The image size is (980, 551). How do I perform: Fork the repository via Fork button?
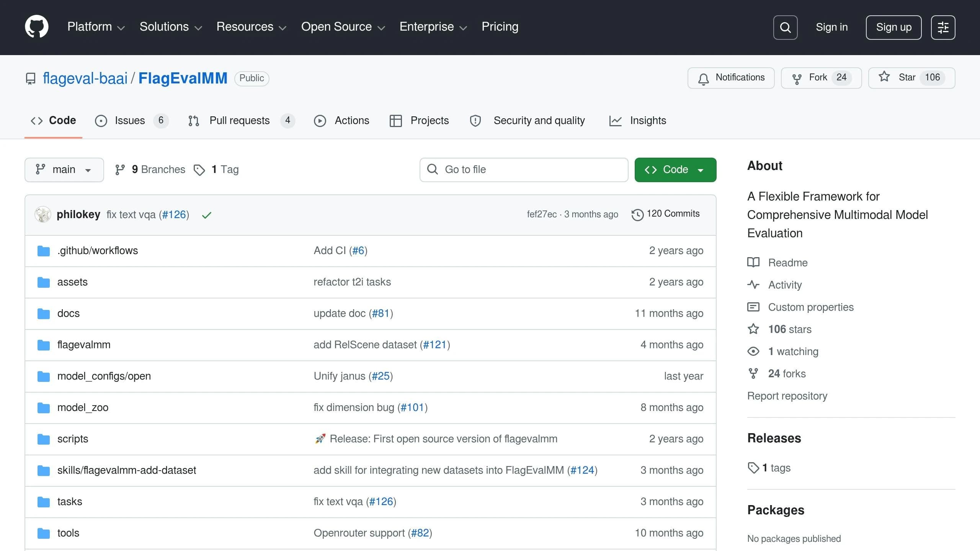(821, 78)
